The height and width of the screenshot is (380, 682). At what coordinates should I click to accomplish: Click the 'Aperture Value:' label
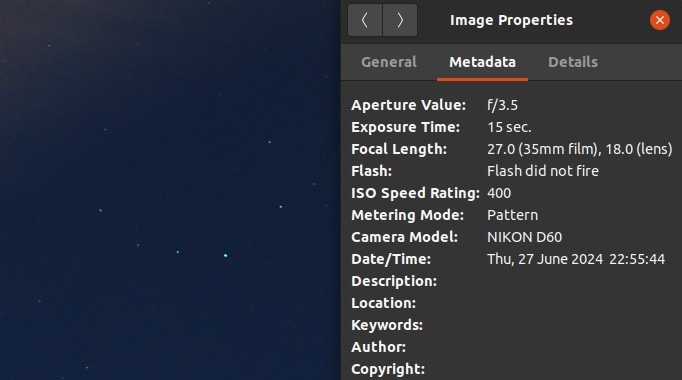coord(408,105)
